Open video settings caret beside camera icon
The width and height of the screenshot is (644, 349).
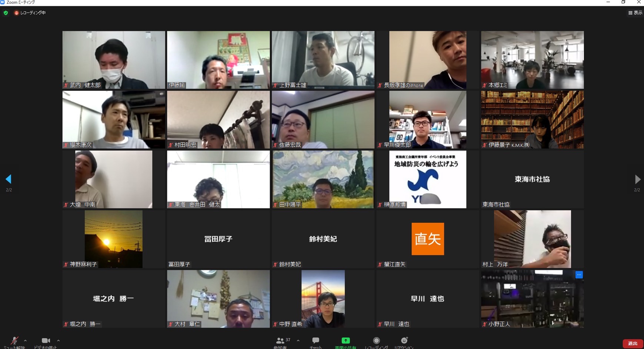click(58, 341)
